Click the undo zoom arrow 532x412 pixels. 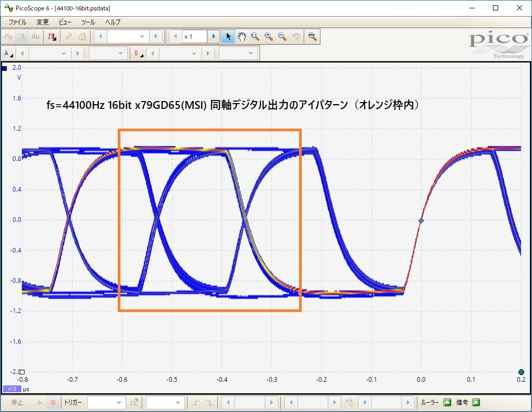tap(296, 36)
